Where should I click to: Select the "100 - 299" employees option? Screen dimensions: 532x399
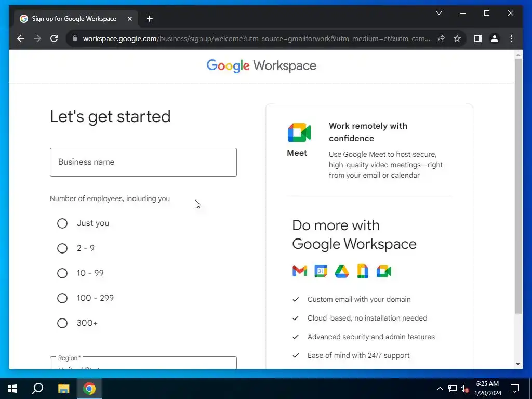62,298
